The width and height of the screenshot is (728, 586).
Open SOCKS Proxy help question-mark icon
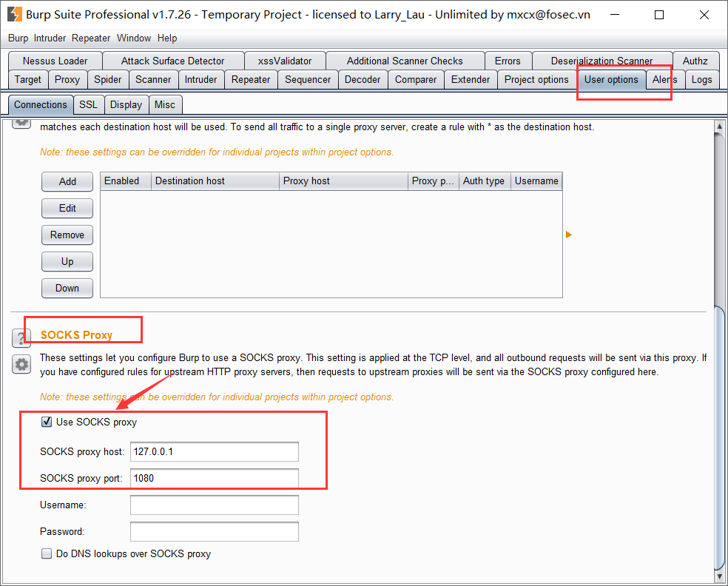(21, 337)
